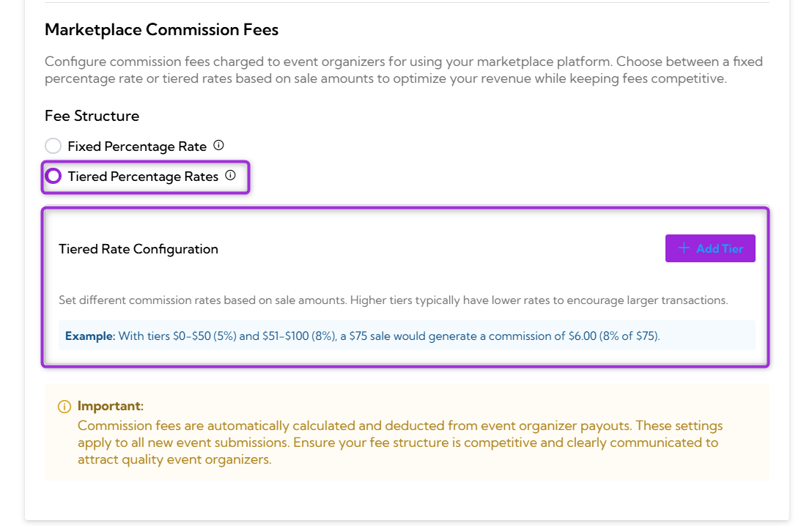Image resolution: width=812 pixels, height=526 pixels.
Task: Click the info icon beside Fixed Percentage Rate
Action: pyautogui.click(x=218, y=145)
